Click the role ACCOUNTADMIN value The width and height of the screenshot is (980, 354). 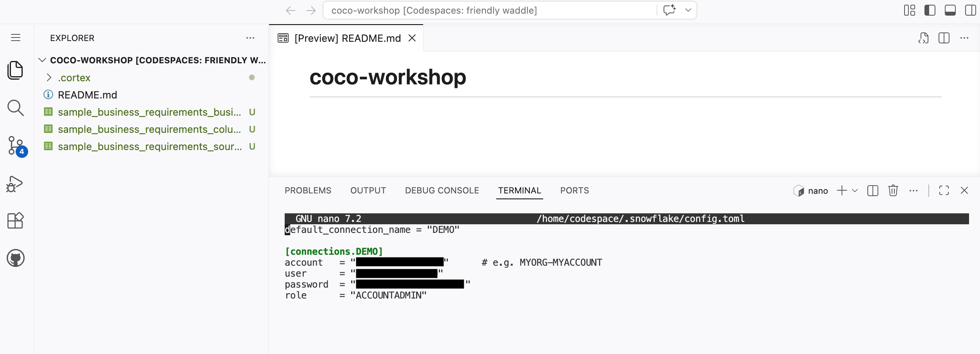click(389, 295)
